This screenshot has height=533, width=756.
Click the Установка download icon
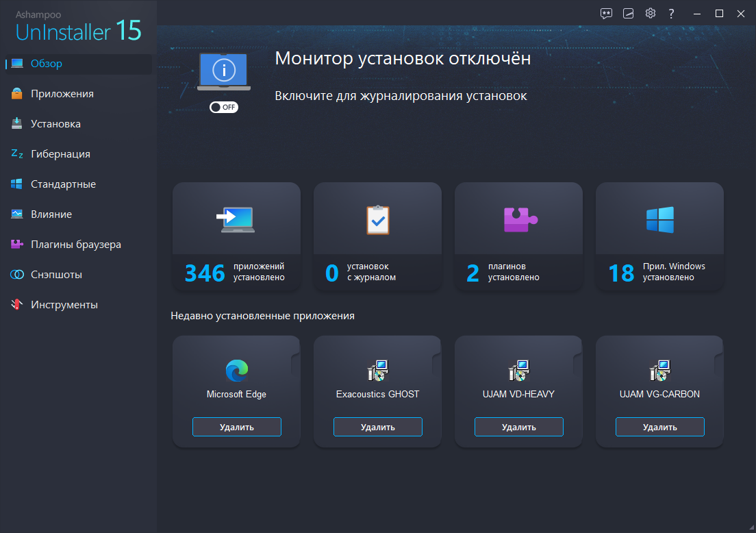point(17,123)
